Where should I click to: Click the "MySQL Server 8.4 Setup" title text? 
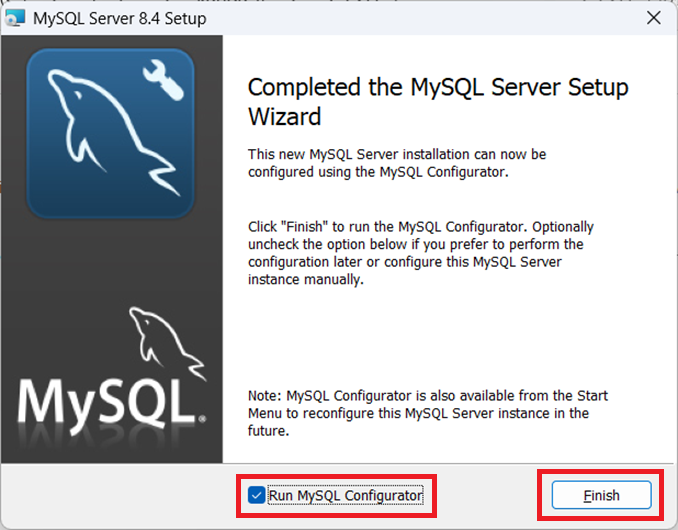coord(120,19)
